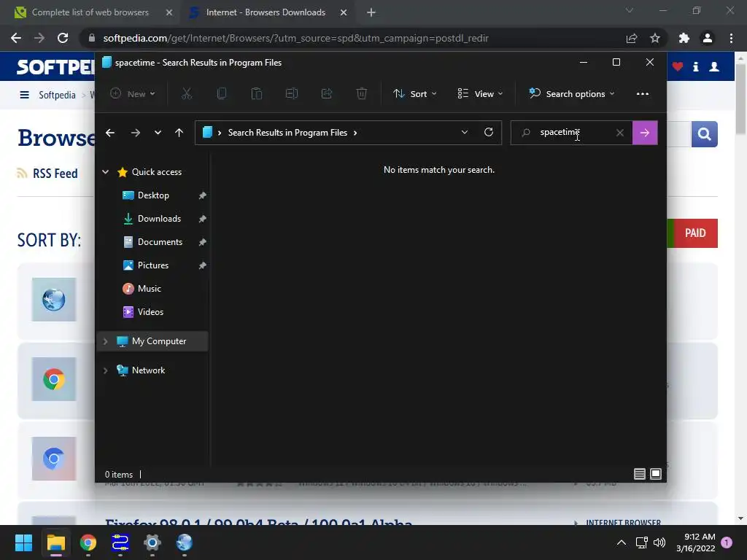The image size is (747, 560).
Task: Open the Search options dropdown
Action: click(x=572, y=94)
